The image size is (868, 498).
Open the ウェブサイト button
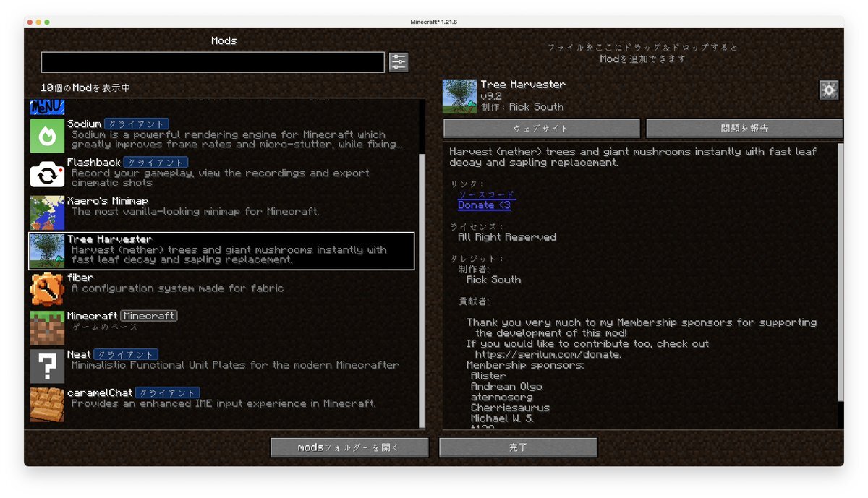(541, 129)
